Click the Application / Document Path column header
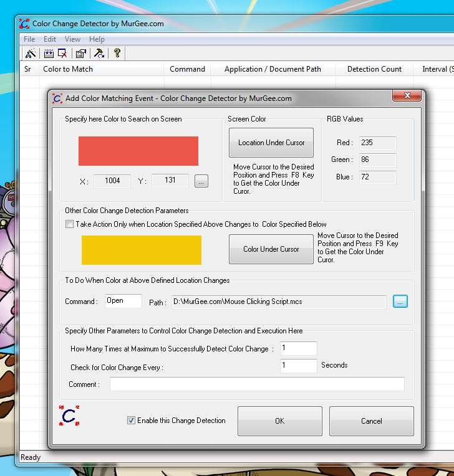This screenshot has height=476, width=454. pyautogui.click(x=273, y=69)
